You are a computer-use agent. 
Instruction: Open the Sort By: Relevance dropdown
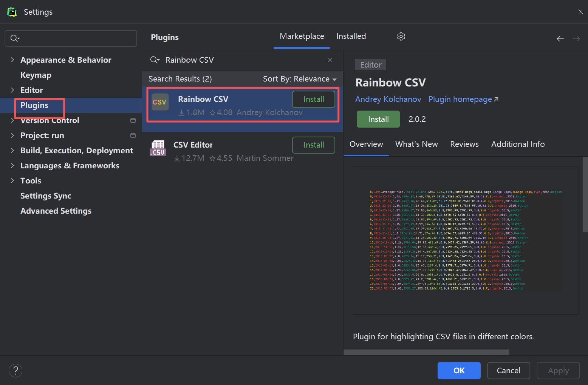click(300, 79)
